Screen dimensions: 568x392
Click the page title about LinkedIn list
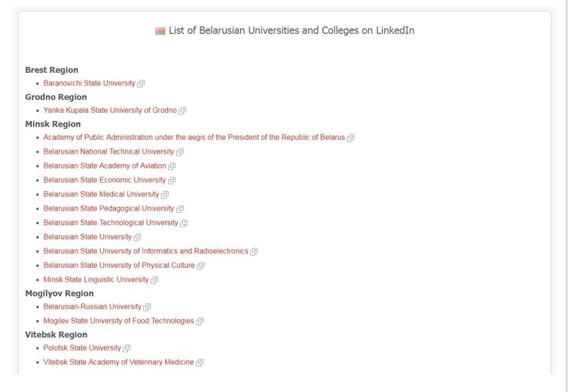[292, 30]
